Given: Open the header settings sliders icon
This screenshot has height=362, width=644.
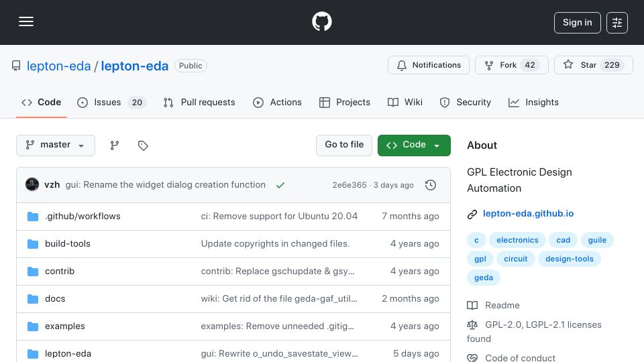Looking at the screenshot, I should (617, 23).
